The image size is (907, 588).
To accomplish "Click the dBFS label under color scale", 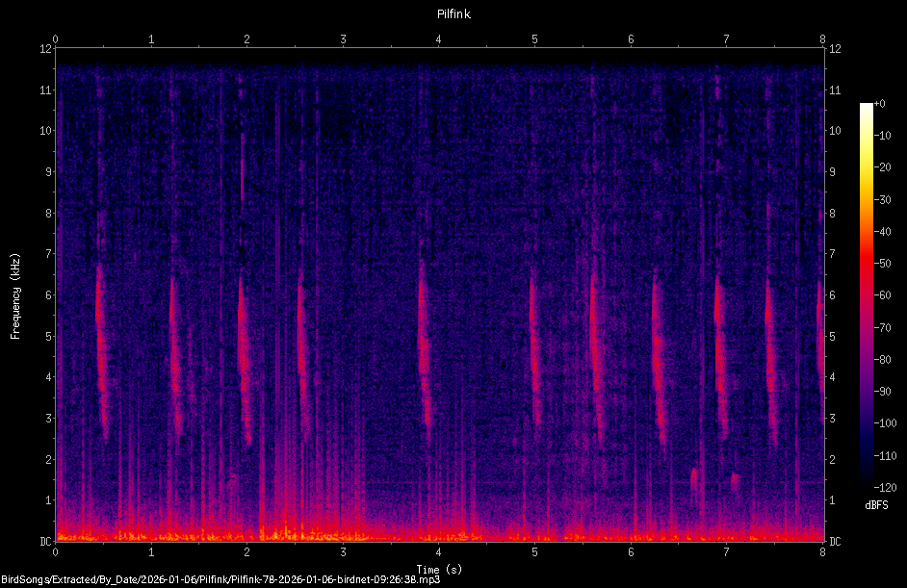I will pos(876,505).
